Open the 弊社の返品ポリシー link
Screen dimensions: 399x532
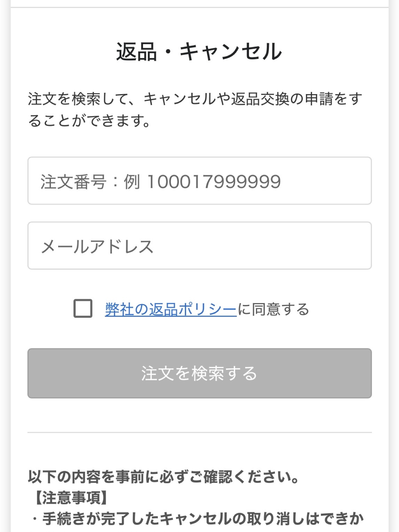click(171, 309)
